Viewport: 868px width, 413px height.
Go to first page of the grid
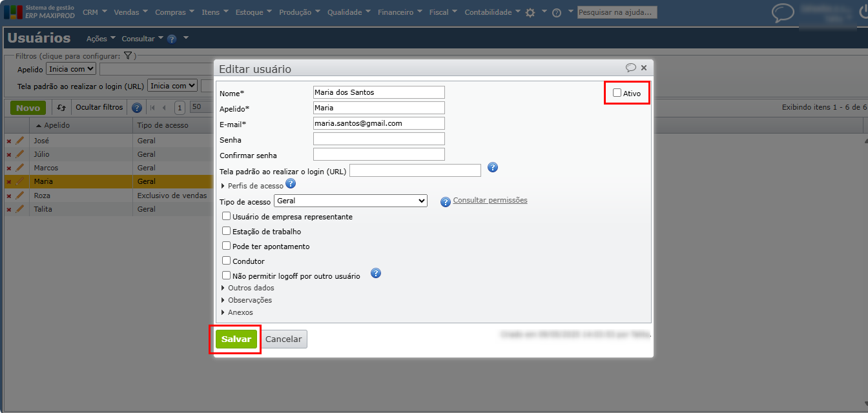pos(153,108)
